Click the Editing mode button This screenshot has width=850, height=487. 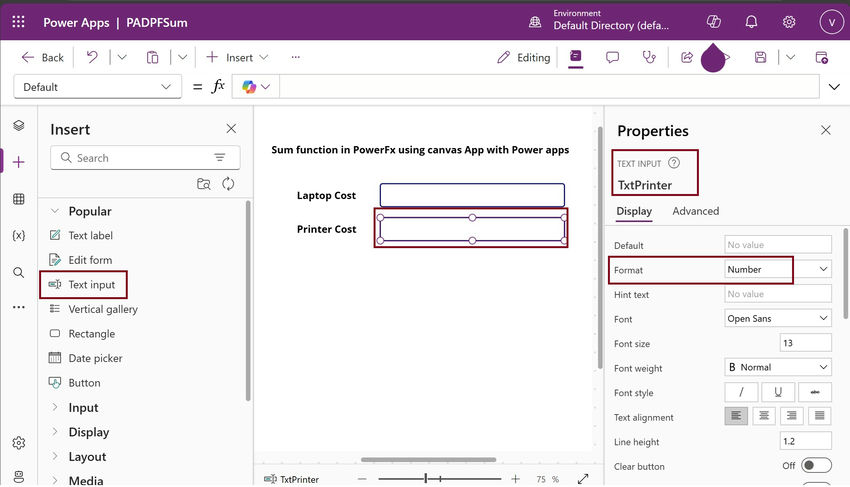(x=524, y=57)
